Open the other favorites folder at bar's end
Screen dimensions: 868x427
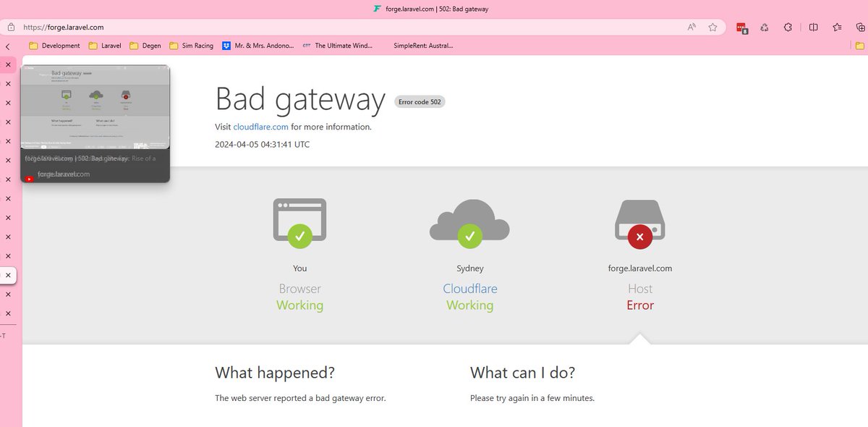tap(860, 46)
